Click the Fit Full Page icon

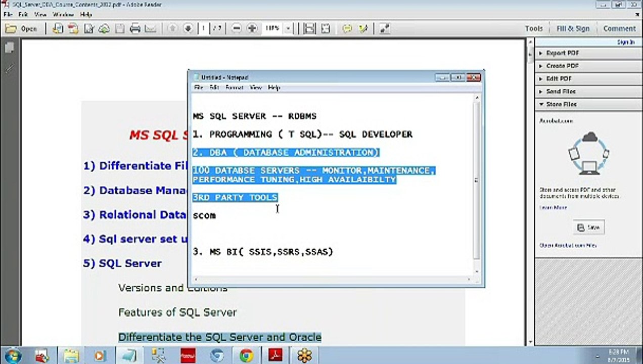(325, 29)
